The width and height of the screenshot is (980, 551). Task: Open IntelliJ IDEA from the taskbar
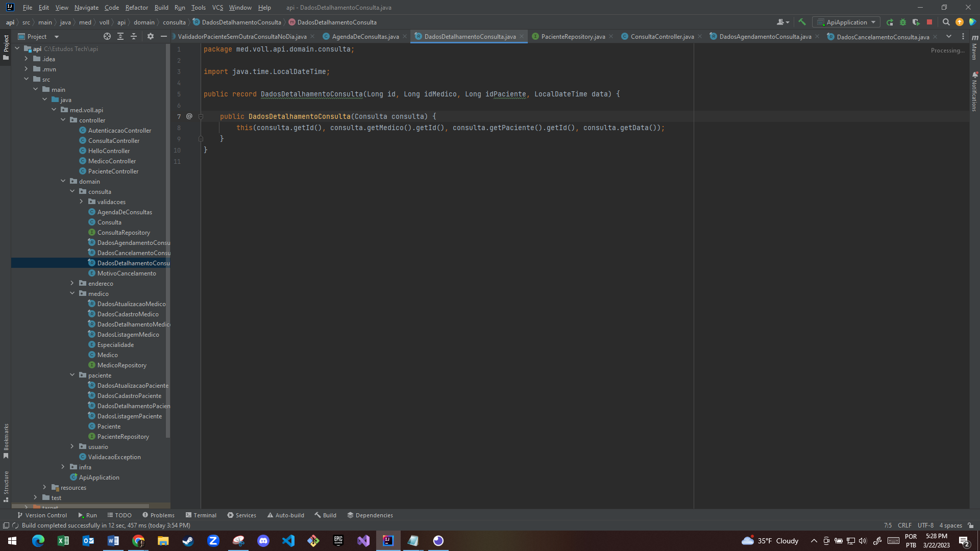pyautogui.click(x=388, y=541)
